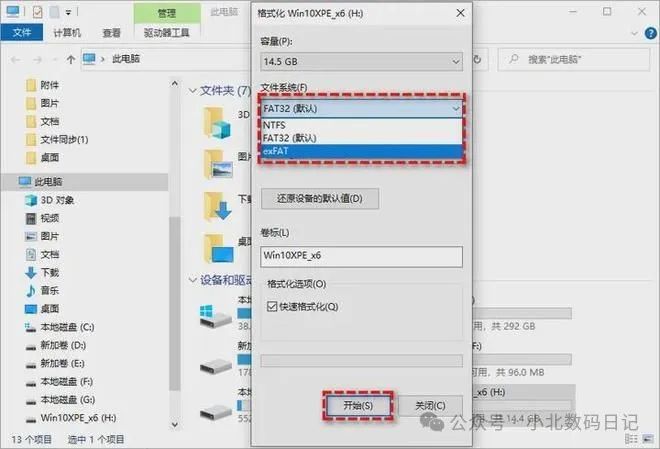Screen dimensions: 660x449
Task: Click the 关闭(C) button
Action: coord(430,406)
